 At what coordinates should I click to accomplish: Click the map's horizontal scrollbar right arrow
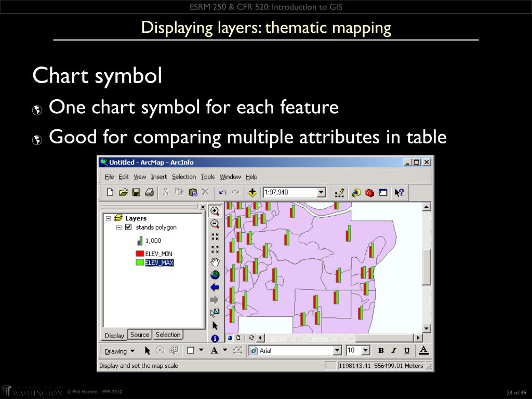[418, 338]
